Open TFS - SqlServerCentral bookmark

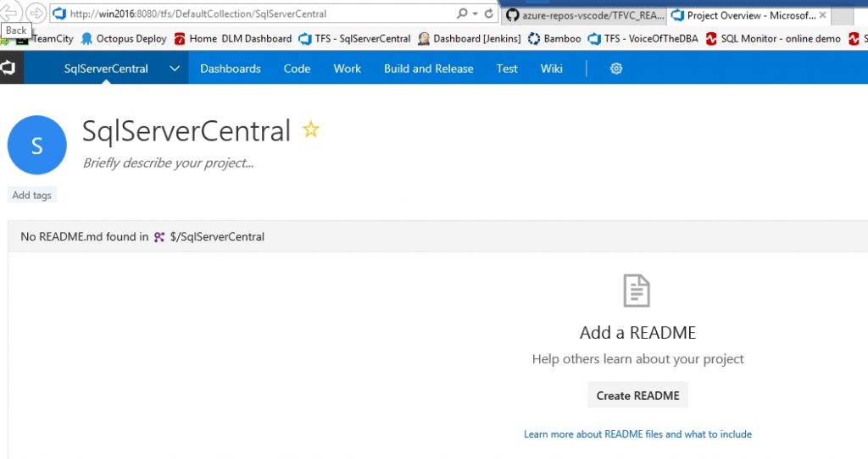354,39
